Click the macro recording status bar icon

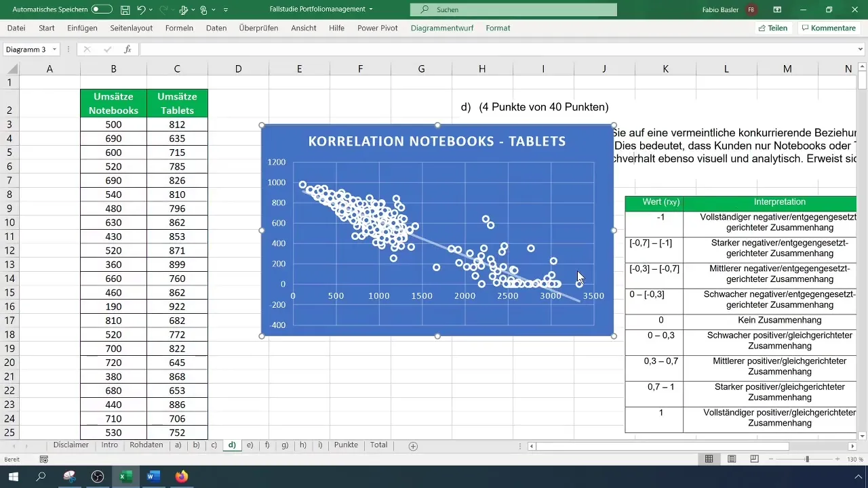44,460
